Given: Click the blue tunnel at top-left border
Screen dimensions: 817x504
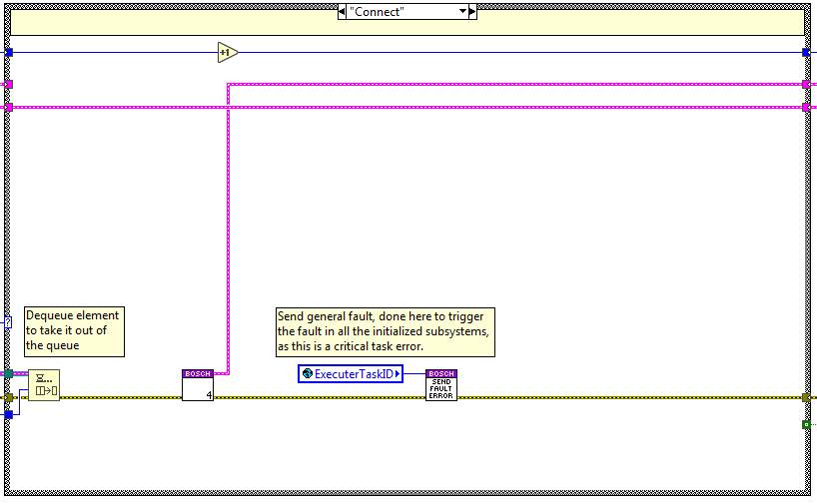Looking at the screenshot, I should [8, 53].
